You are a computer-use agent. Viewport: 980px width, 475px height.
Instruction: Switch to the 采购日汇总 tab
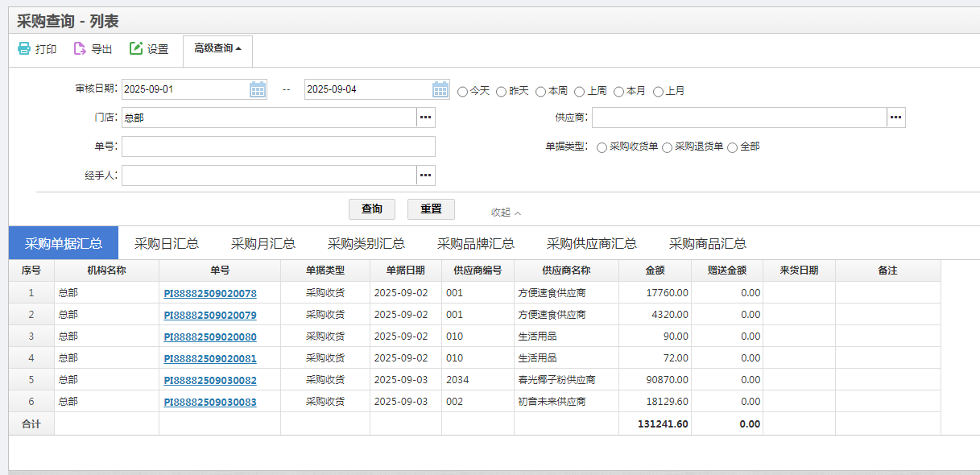[167, 243]
